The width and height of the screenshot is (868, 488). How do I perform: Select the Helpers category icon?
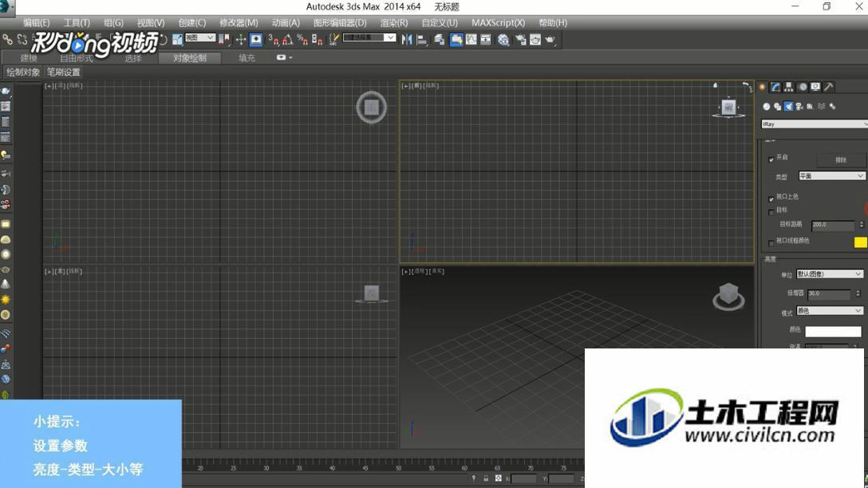[x=811, y=106]
